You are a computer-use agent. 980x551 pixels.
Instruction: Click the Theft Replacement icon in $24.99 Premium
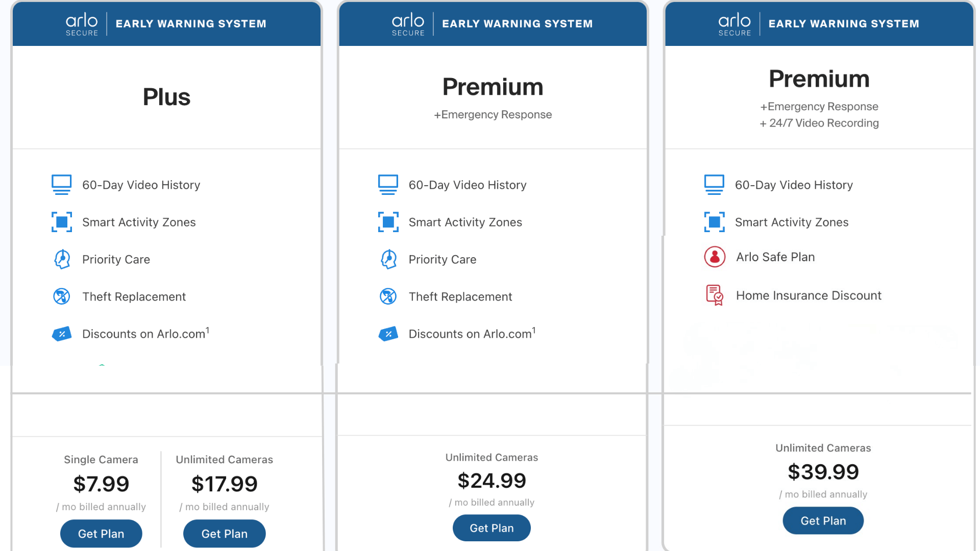click(x=388, y=296)
